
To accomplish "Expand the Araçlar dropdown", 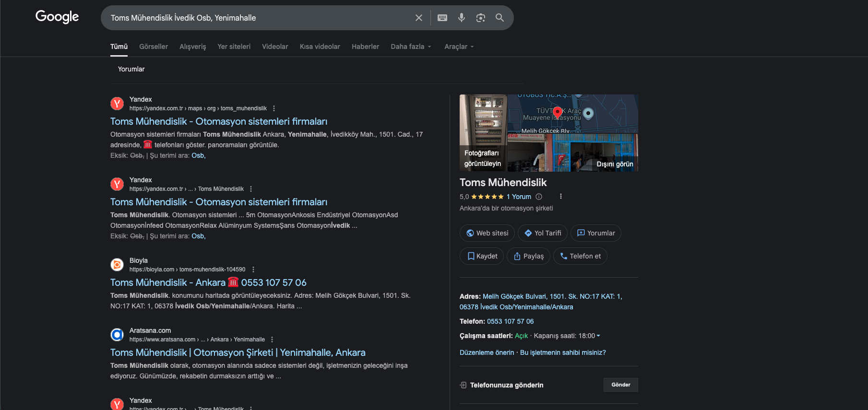I will point(459,47).
